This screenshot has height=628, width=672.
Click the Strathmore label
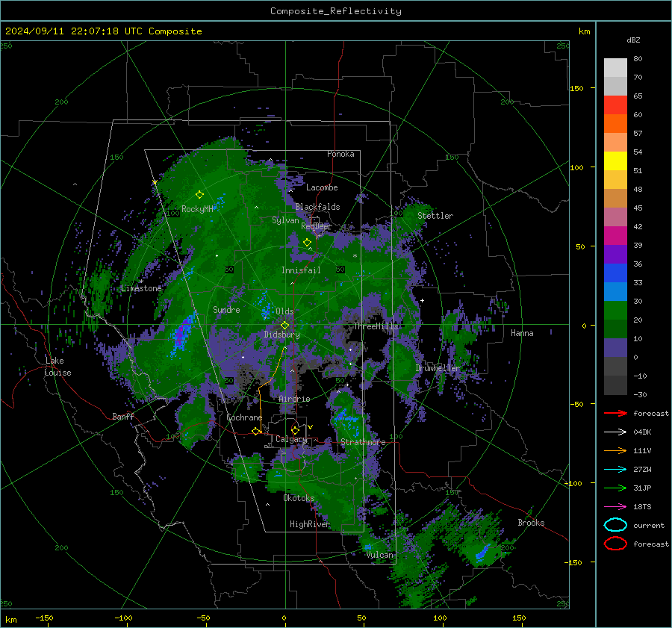[363, 442]
